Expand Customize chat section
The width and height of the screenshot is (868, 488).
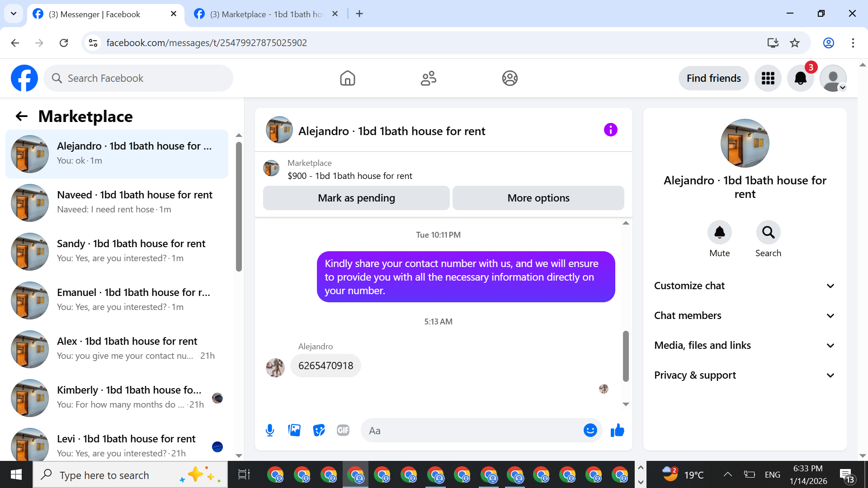(745, 286)
